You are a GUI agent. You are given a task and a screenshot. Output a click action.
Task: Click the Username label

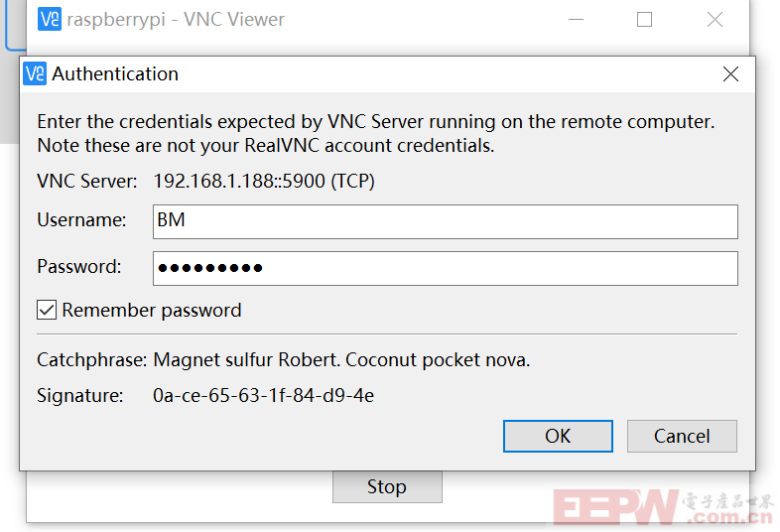(81, 219)
